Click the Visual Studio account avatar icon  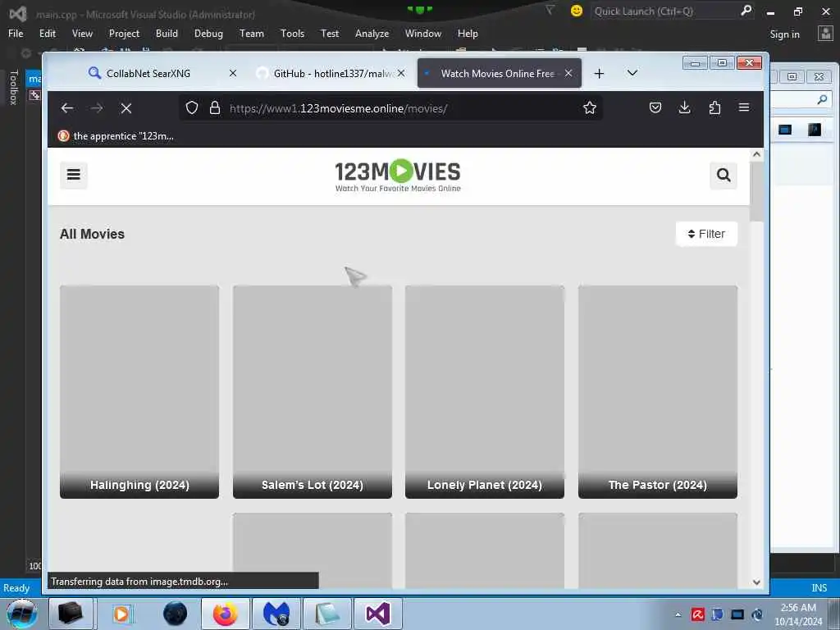click(825, 34)
